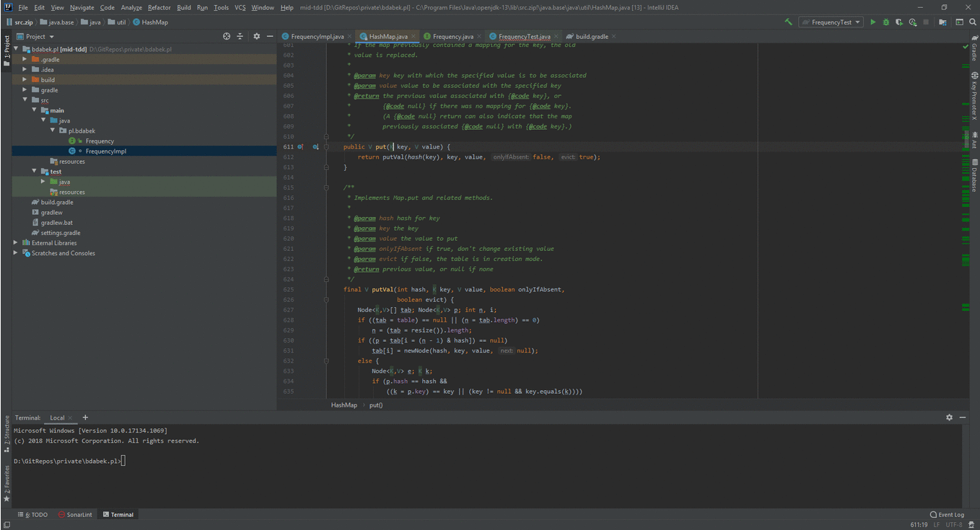Image resolution: width=980 pixels, height=530 pixels.
Task: Click src.zip in navigation bar
Action: click(19, 22)
